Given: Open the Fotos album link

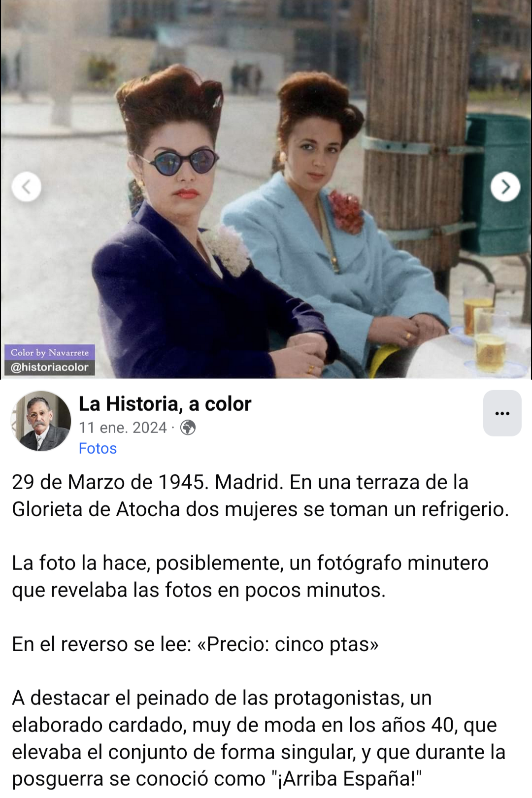Looking at the screenshot, I should pyautogui.click(x=98, y=448).
